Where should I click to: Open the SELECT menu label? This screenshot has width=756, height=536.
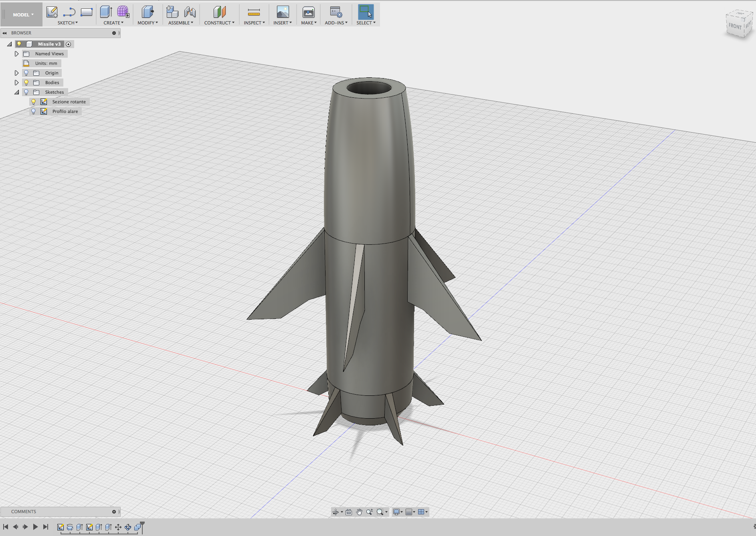pos(366,23)
